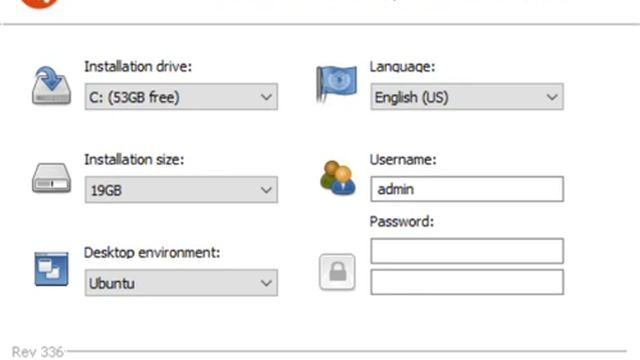The height and width of the screenshot is (360, 640).
Task: Click the "Rev 336" revision text
Action: click(38, 352)
